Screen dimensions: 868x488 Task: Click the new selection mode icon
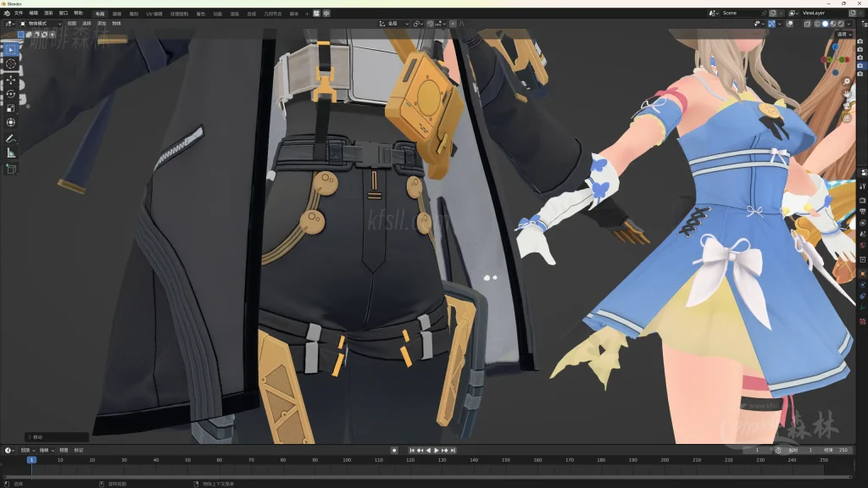point(21,34)
